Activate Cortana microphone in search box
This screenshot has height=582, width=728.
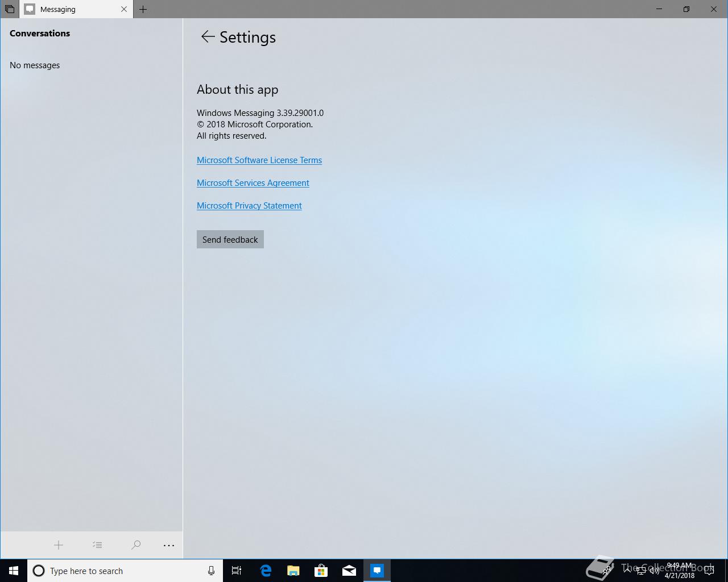click(211, 571)
